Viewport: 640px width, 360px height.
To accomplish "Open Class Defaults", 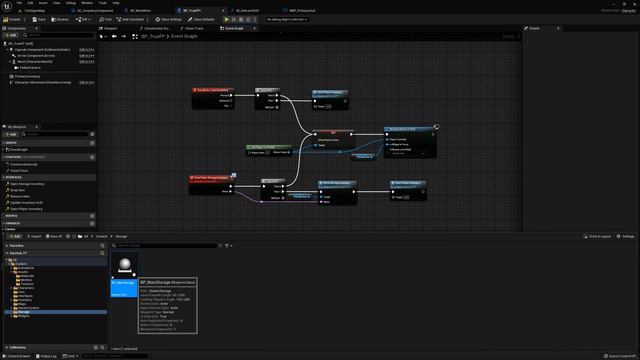I will pos(201,19).
